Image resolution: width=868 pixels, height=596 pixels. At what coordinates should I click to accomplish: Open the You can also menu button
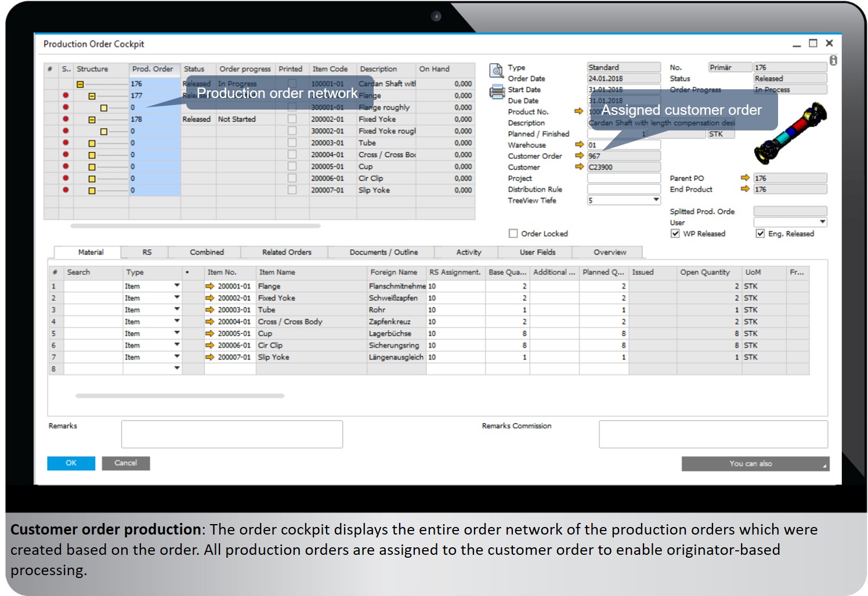(755, 464)
